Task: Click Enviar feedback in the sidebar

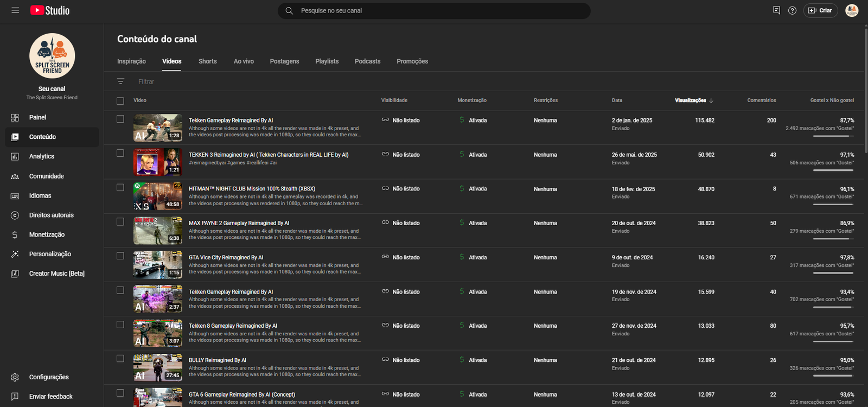Action: (x=52, y=397)
